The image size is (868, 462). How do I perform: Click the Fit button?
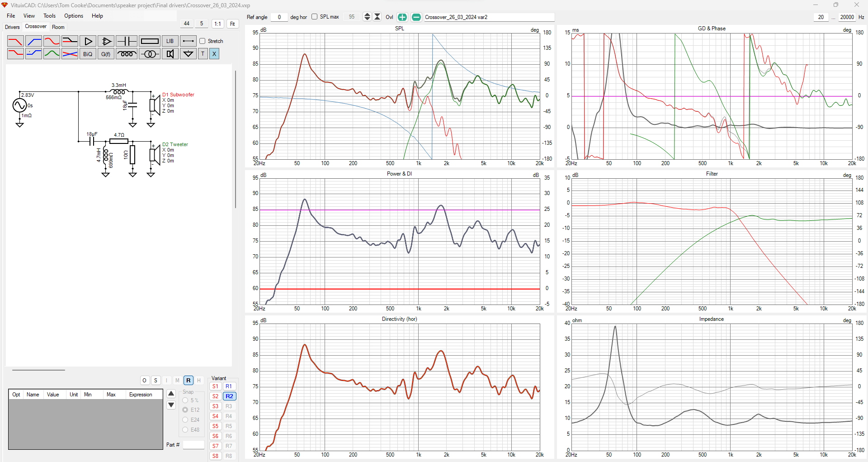click(x=233, y=24)
